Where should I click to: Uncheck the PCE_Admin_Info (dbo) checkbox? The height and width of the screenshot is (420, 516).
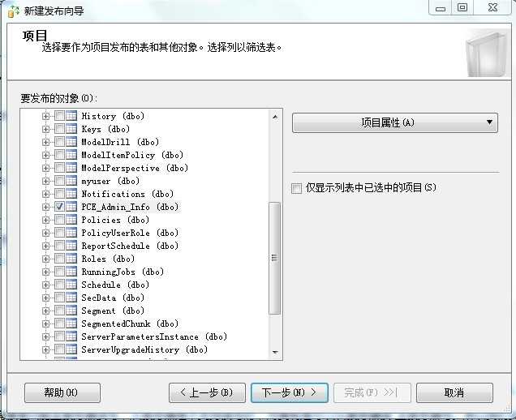coord(59,207)
